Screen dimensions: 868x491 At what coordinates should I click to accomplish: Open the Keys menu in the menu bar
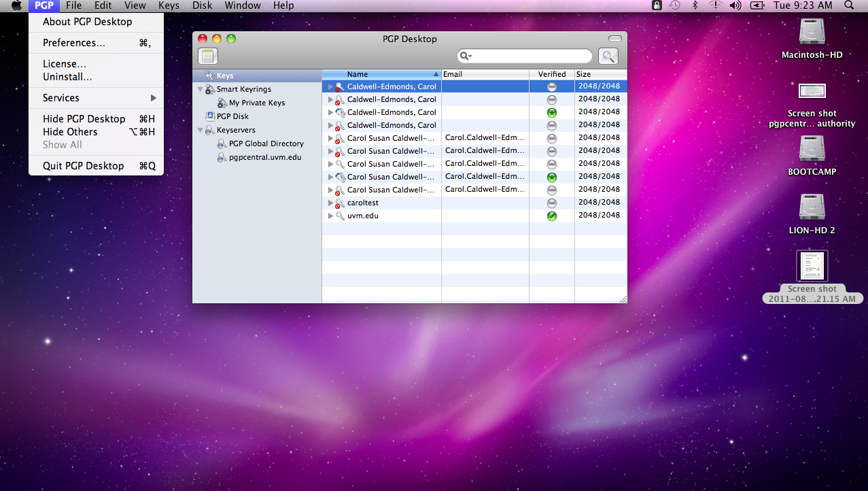tap(169, 5)
